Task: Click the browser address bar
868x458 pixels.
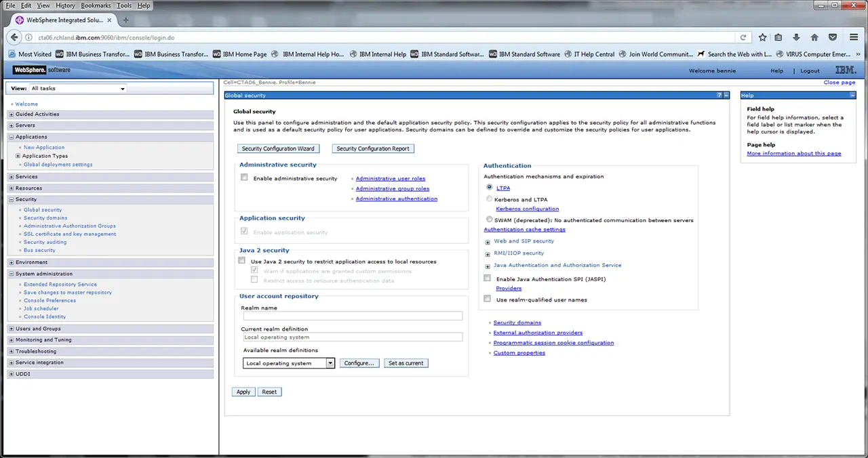Action: point(385,37)
